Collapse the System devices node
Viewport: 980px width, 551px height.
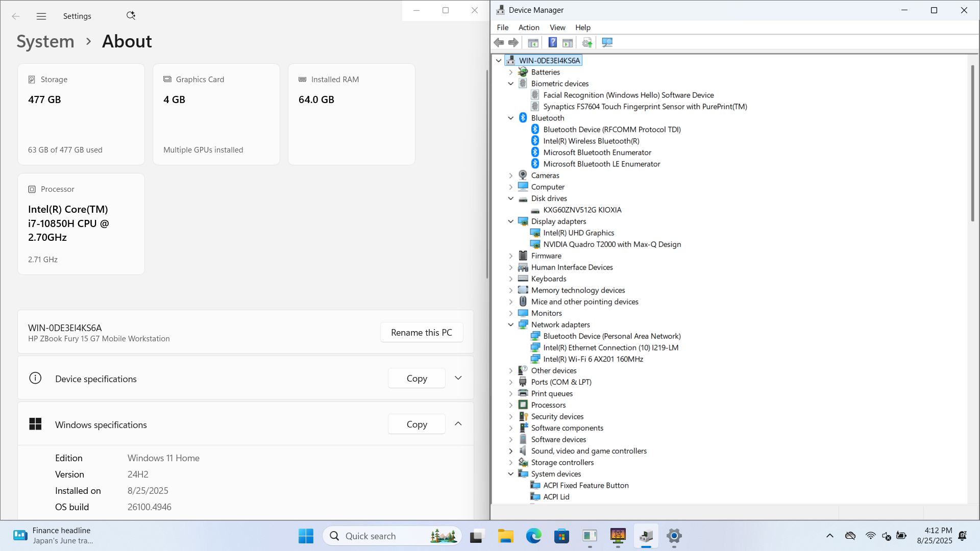(511, 474)
